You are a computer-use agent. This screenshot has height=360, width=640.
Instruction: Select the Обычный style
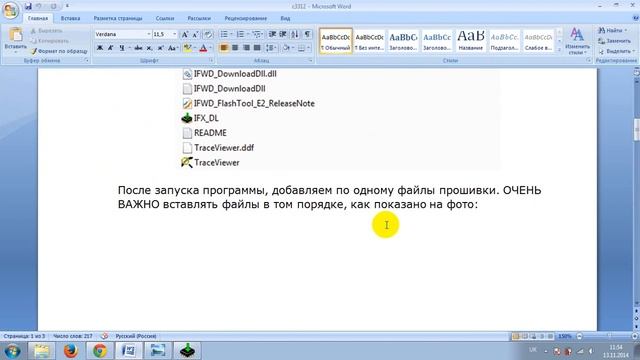336,41
